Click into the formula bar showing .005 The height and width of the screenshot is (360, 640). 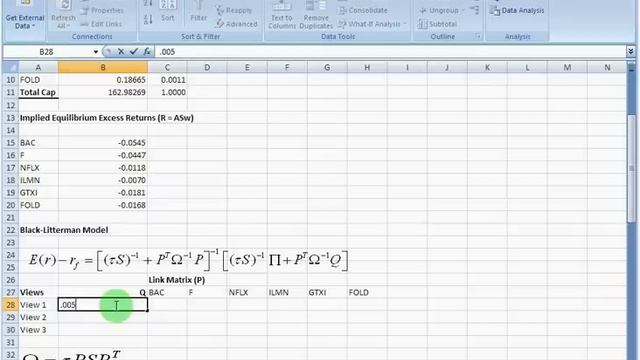[390, 52]
